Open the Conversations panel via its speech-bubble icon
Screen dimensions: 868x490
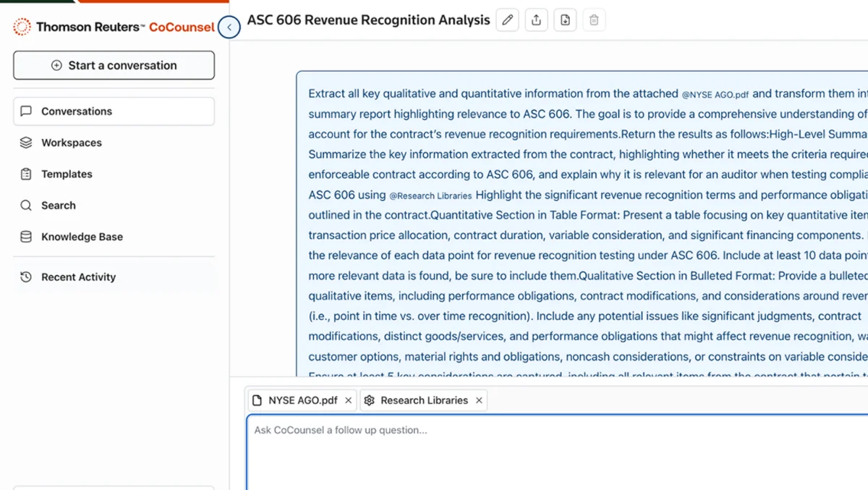(27, 111)
